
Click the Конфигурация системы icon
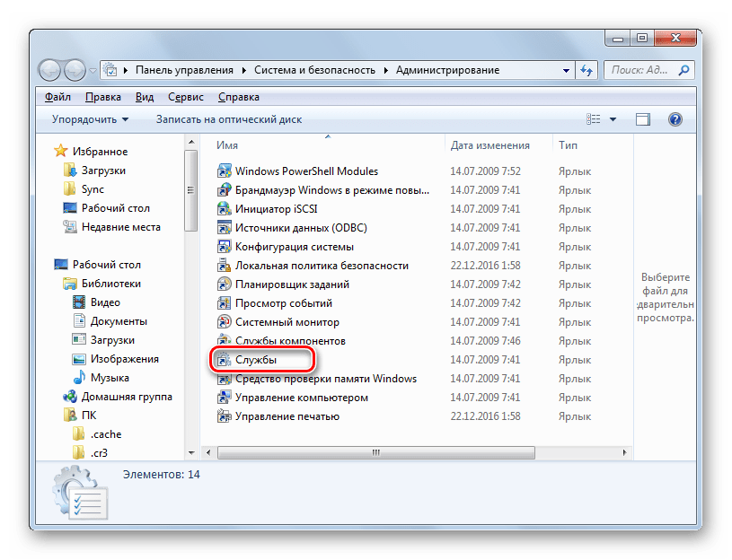point(224,247)
